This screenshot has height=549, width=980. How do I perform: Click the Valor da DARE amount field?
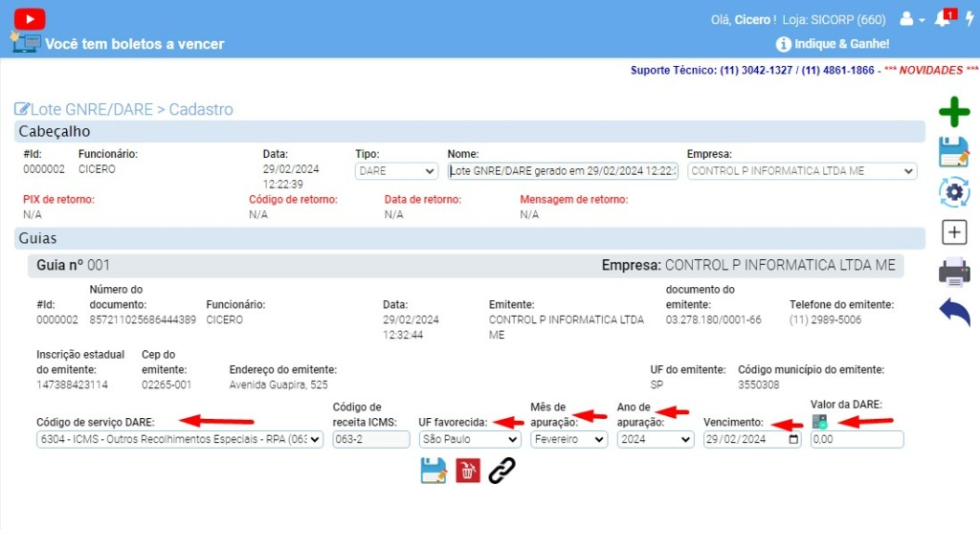[x=857, y=440]
